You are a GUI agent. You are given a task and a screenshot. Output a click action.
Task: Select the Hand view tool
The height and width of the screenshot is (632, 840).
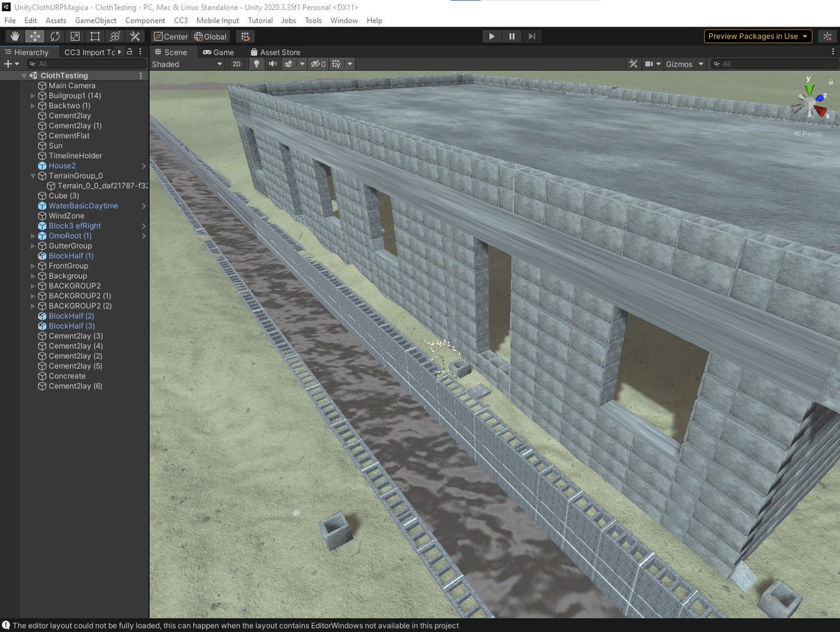15,36
